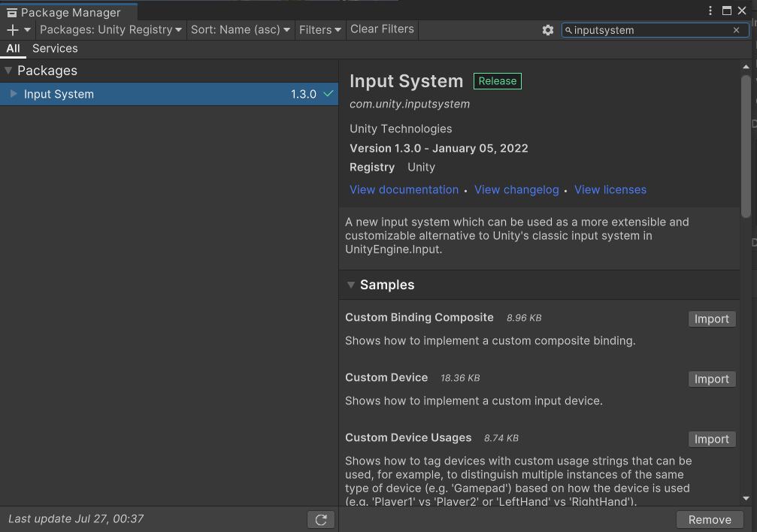The image size is (757, 532).
Task: Click the refresh package list icon
Action: [321, 520]
